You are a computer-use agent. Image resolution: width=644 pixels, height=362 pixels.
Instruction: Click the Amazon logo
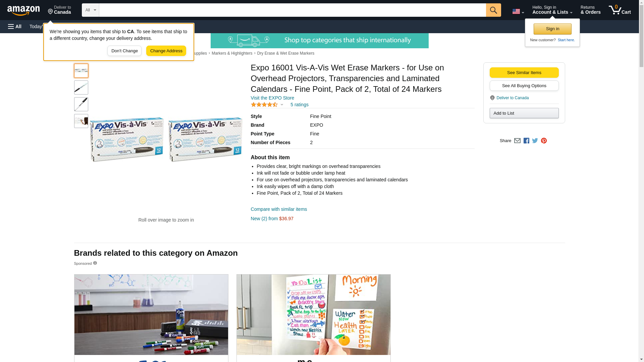tap(23, 10)
